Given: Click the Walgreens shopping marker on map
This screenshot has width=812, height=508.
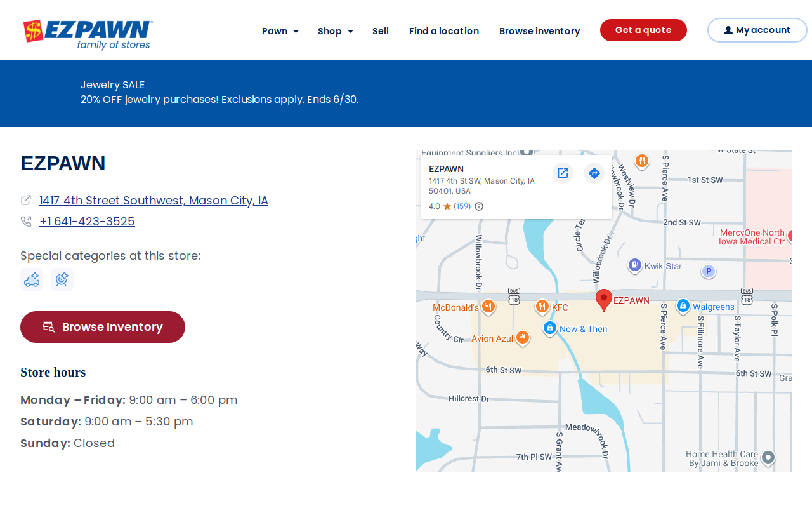Looking at the screenshot, I should [x=683, y=306].
